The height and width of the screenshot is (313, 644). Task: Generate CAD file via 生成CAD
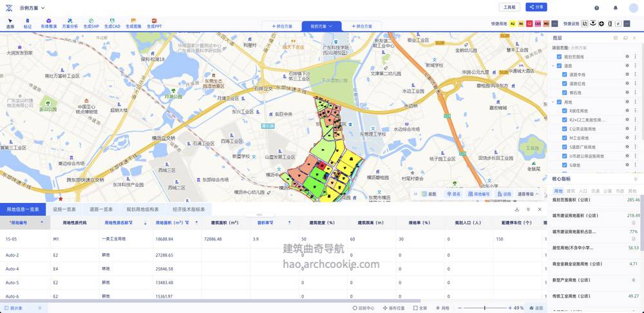point(112,23)
